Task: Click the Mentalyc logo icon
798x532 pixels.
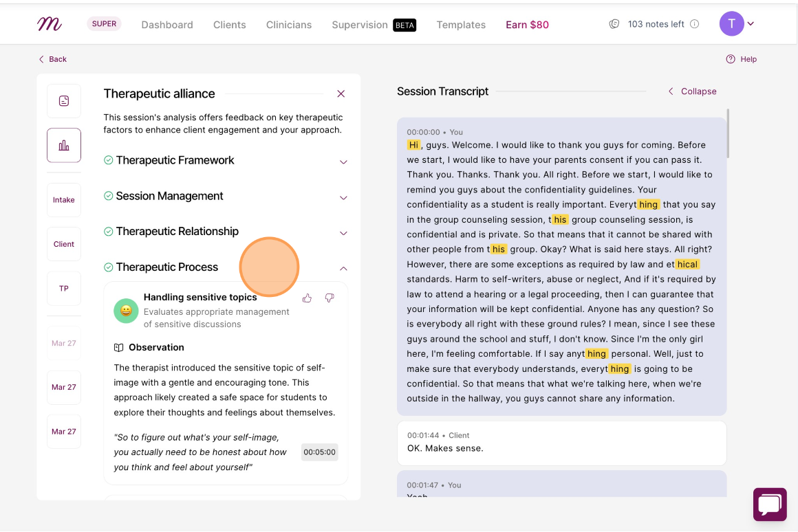Action: point(50,24)
